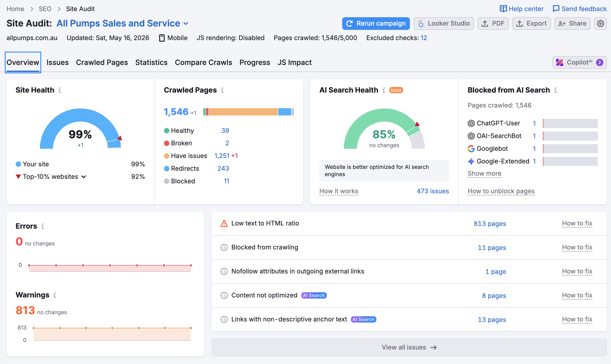Click info icon beside Blocked from crawling
This screenshot has height=364, width=611.
[224, 247]
